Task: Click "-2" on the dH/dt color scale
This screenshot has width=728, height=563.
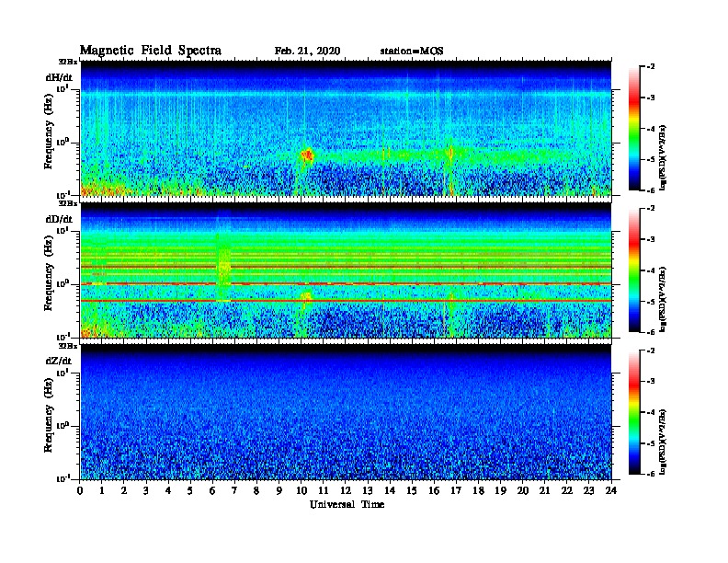Action: [651, 67]
